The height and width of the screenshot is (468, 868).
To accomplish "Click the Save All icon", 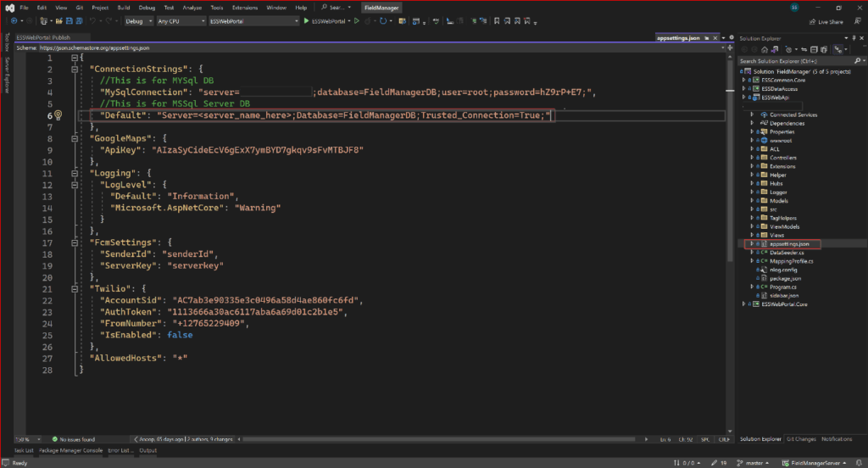I will (x=79, y=21).
